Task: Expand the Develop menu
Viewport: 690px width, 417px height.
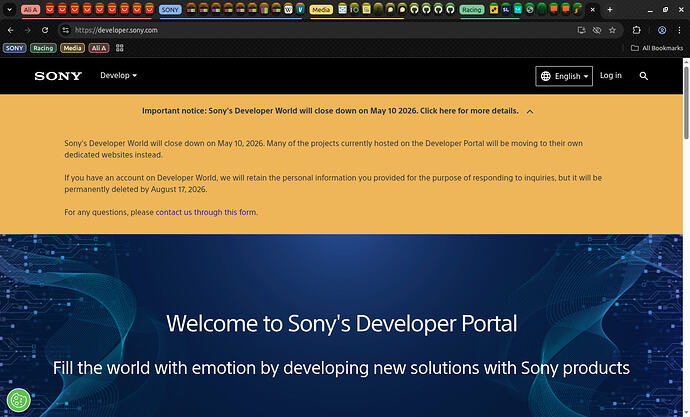Action: tap(118, 76)
